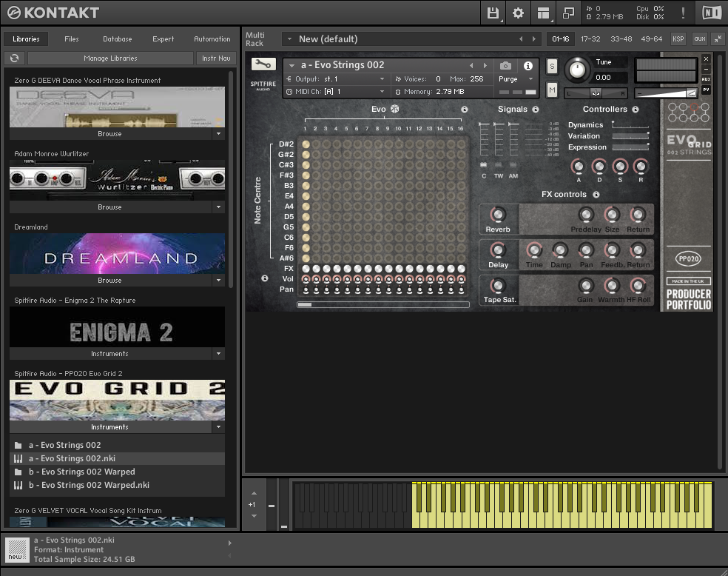Click the NI logo in header
Image resolution: width=728 pixels, height=576 pixels.
(711, 13)
